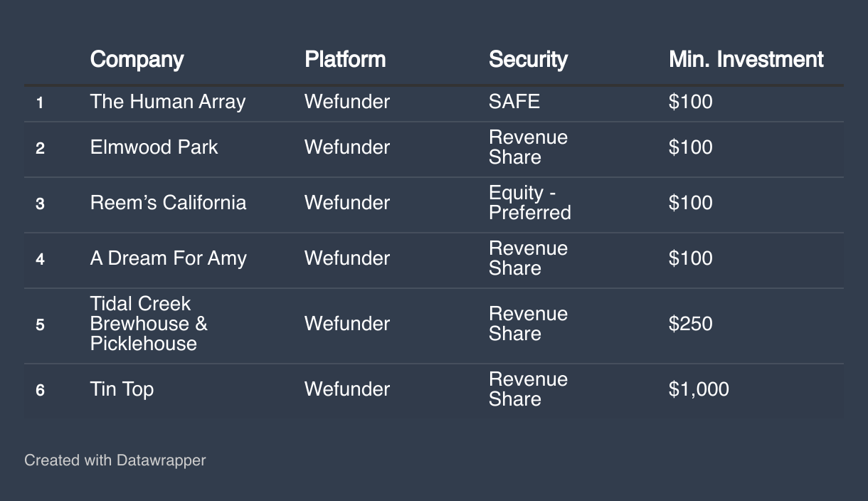
Task: Click the Security column header
Action: 528,59
